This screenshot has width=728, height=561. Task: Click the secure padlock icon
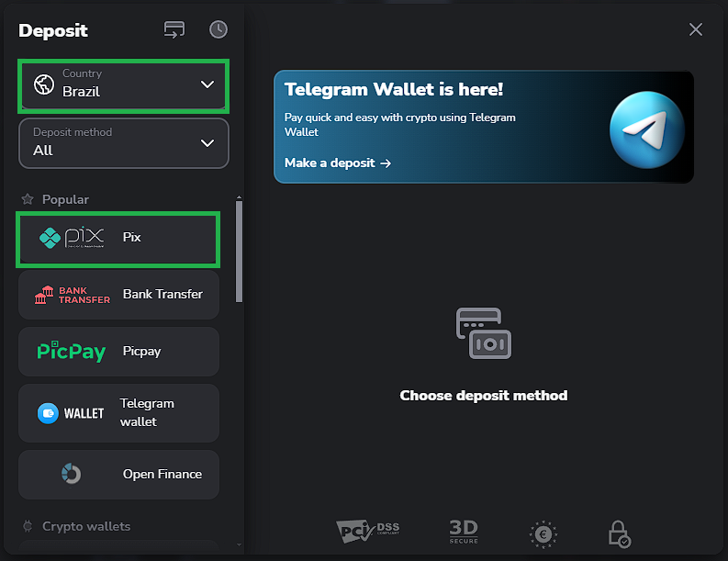[620, 533]
